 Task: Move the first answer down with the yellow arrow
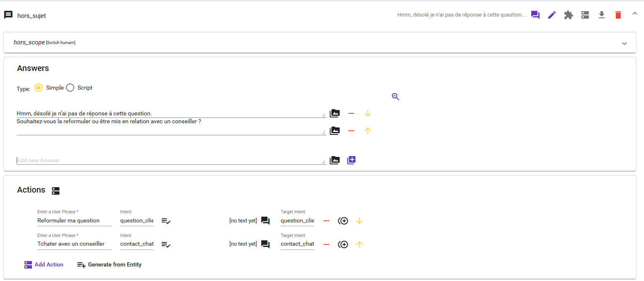(x=367, y=113)
